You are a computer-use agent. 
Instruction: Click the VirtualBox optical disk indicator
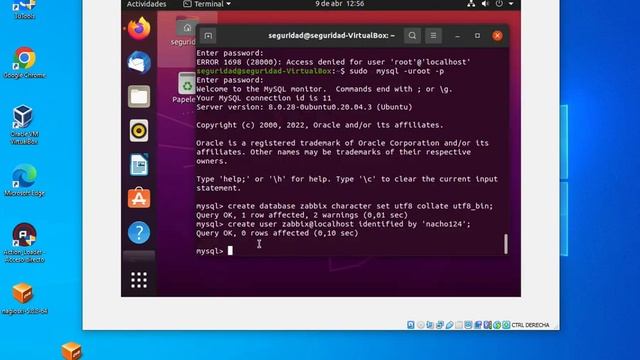pos(421,325)
